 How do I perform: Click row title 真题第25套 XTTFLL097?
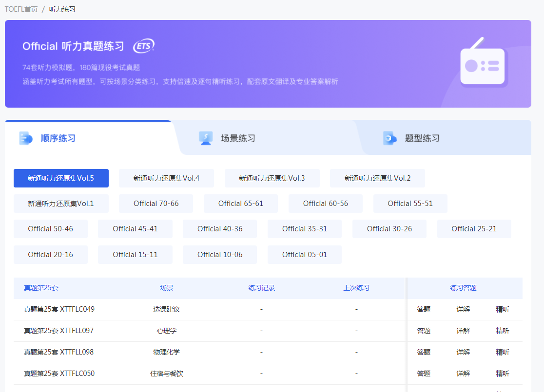pyautogui.click(x=58, y=331)
